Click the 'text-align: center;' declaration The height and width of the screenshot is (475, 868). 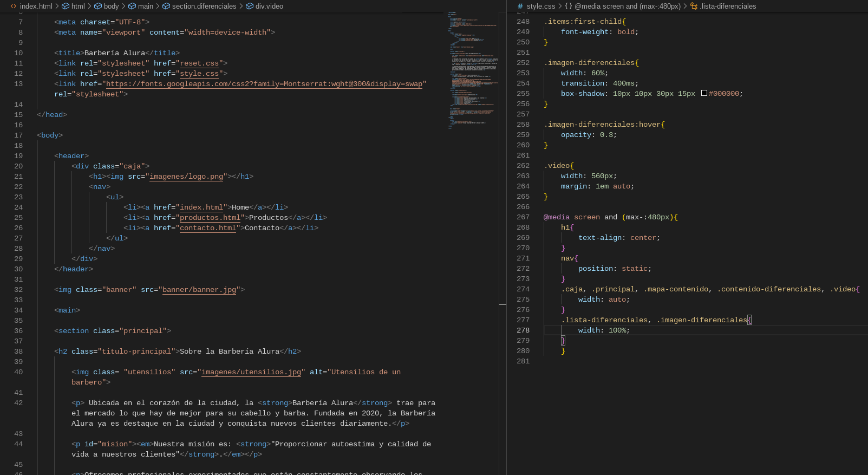pos(619,238)
